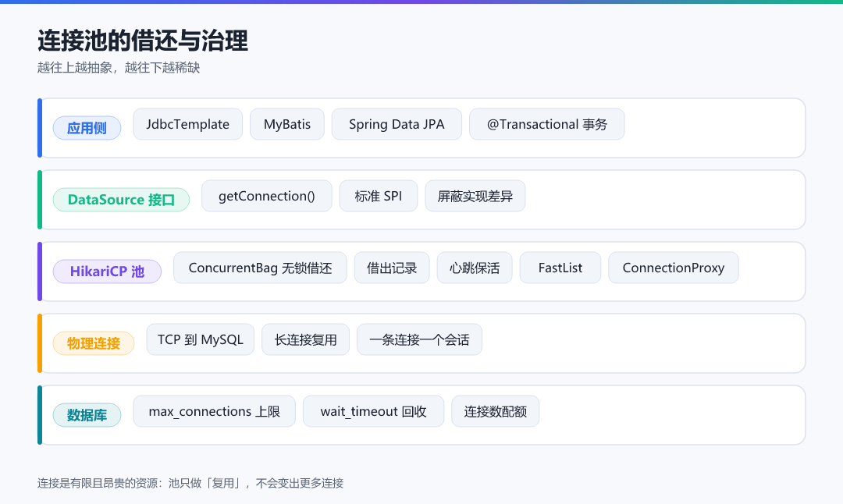Screen dimensions: 843x504
Task: Click subtitle 越往上越抽象，越往下越稀缺
Action: pos(119,68)
